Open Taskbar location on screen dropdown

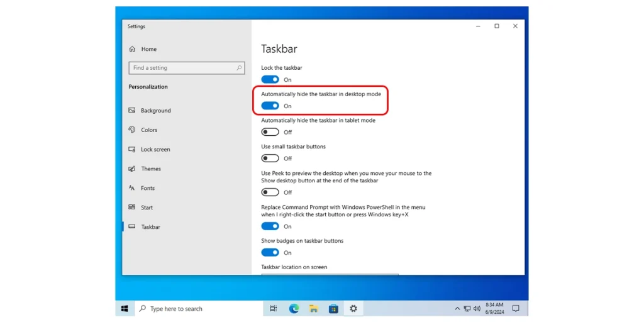point(330,274)
